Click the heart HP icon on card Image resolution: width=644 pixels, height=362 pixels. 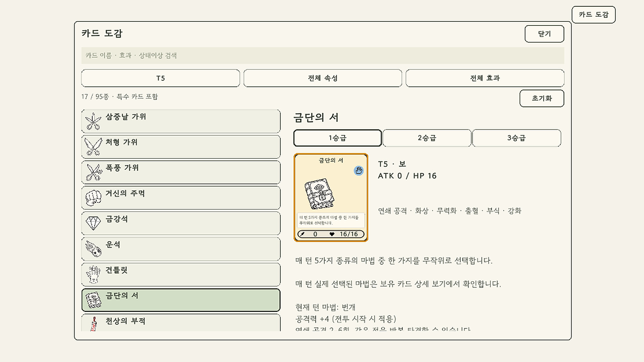click(332, 234)
